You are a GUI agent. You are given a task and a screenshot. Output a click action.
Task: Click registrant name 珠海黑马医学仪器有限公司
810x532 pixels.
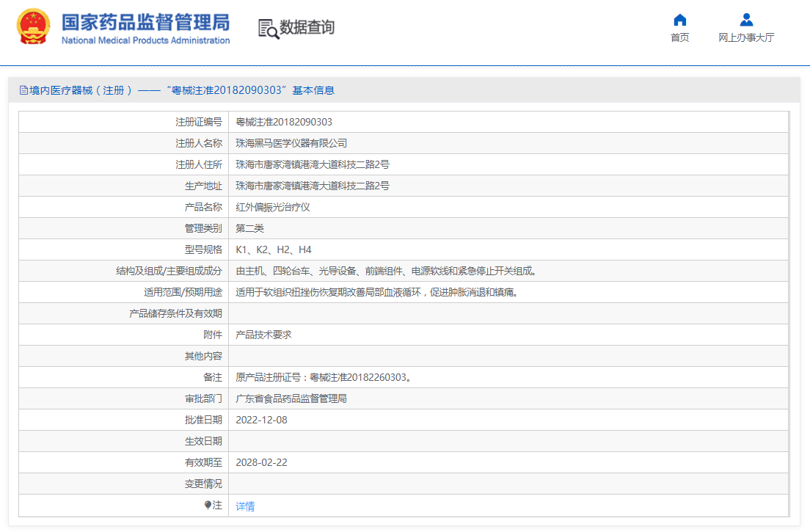291,143
